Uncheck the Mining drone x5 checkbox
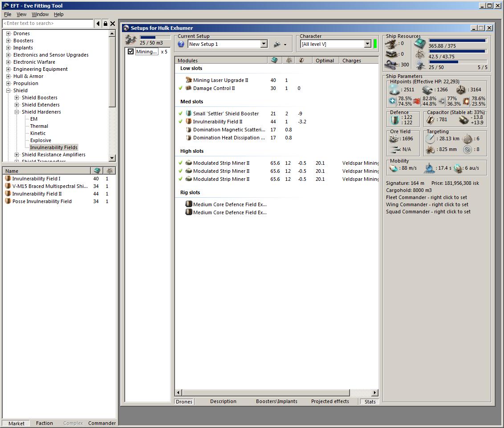Image resolution: width=504 pixels, height=428 pixels. [130, 52]
